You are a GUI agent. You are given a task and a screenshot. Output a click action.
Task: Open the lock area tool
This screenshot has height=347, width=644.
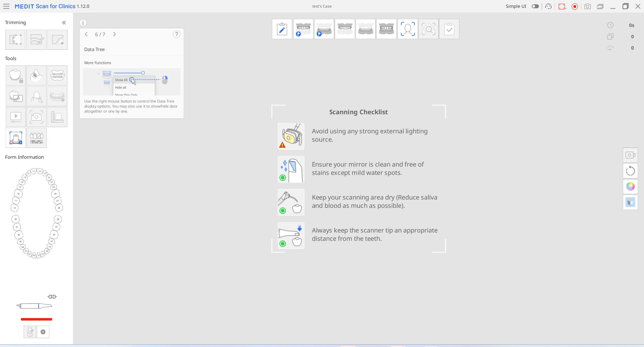(16, 75)
